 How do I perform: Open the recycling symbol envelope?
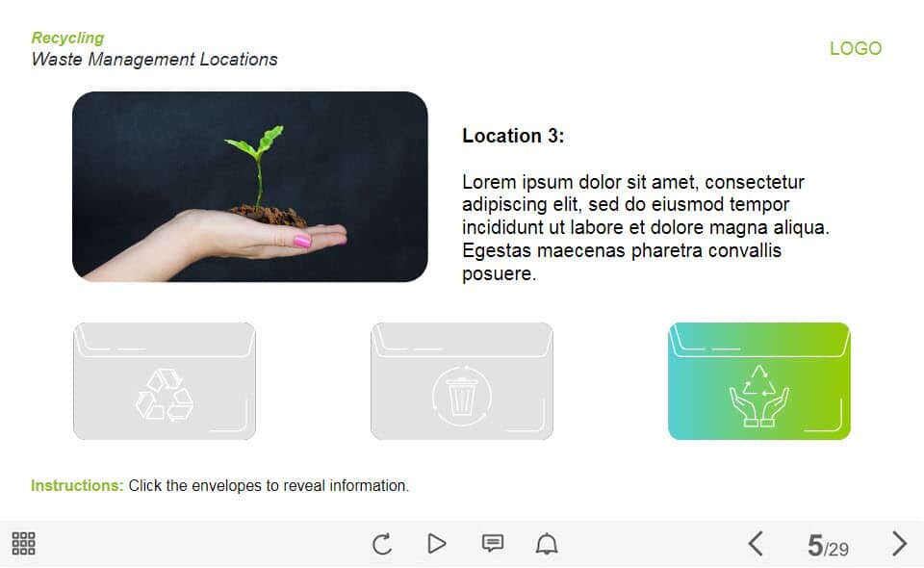tap(165, 380)
